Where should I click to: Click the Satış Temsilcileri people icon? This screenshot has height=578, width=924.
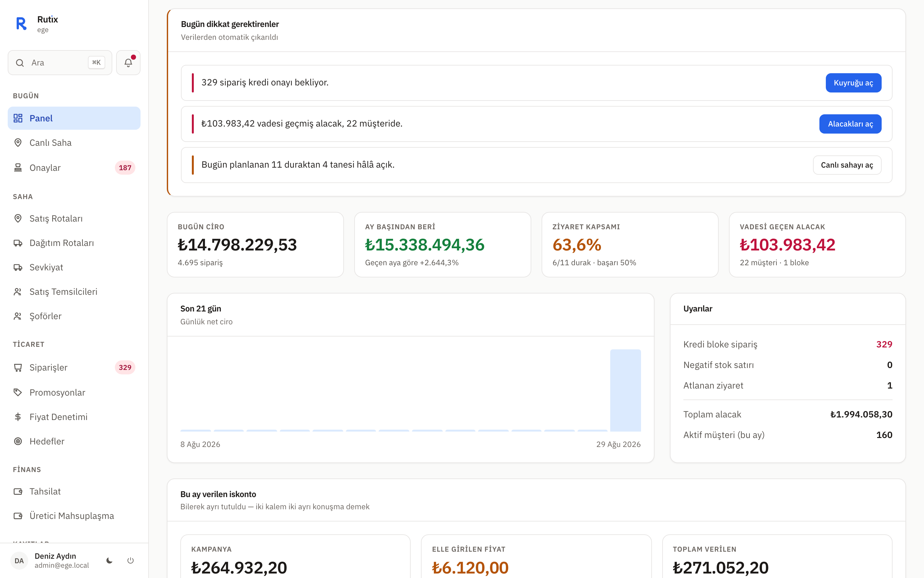[18, 292]
